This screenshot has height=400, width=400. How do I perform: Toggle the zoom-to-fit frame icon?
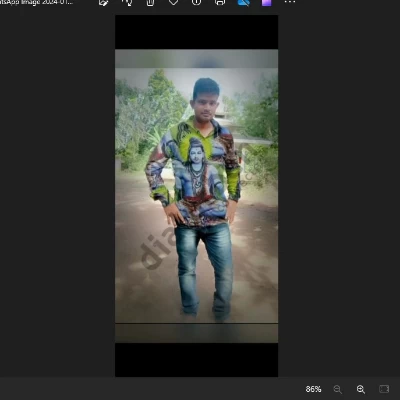pyautogui.click(x=384, y=389)
